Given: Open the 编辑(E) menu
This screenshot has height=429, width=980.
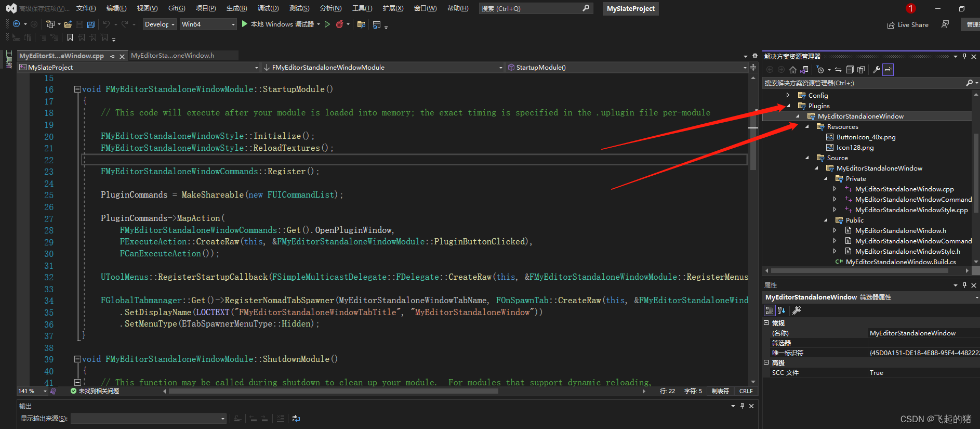Looking at the screenshot, I should [116, 8].
